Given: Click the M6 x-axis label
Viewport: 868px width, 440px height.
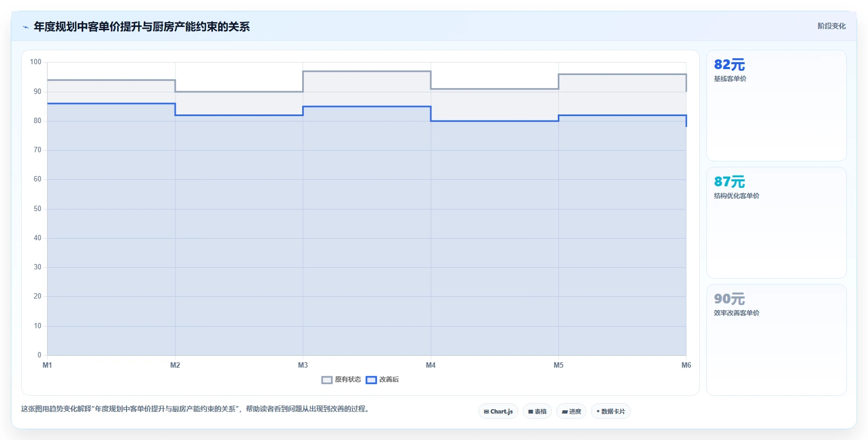Looking at the screenshot, I should point(686,365).
